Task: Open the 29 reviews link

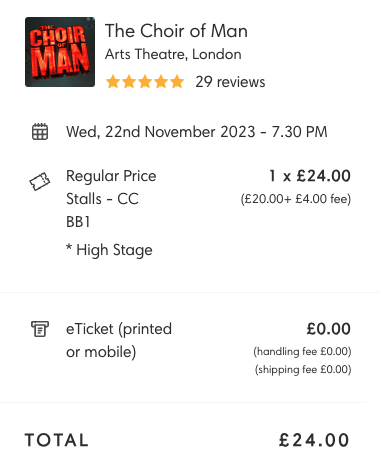Action: tap(230, 82)
